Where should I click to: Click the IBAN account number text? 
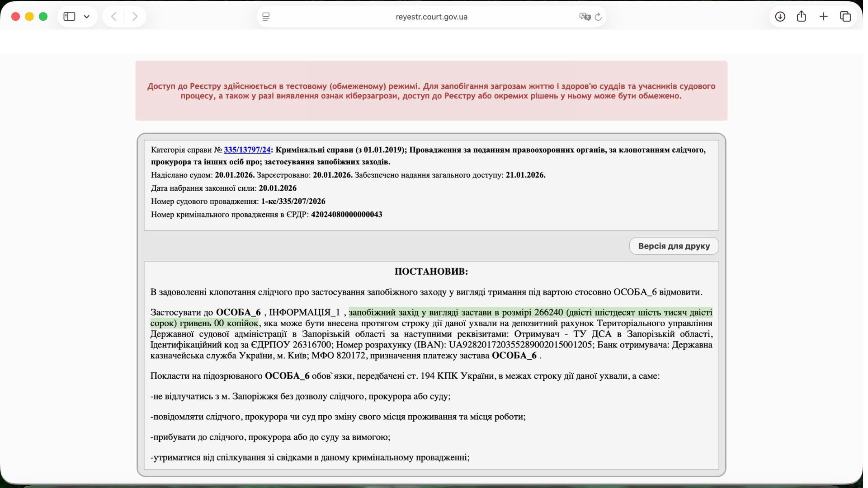(520, 345)
